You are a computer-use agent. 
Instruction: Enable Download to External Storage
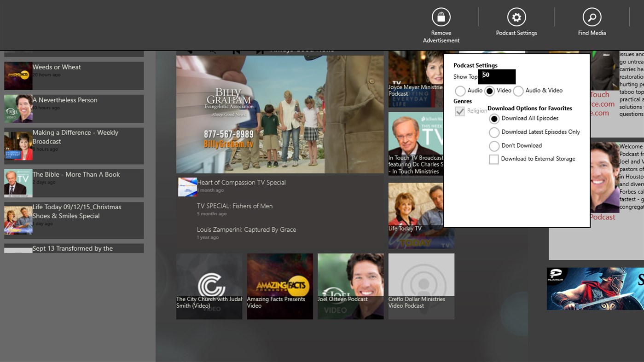tap(493, 159)
